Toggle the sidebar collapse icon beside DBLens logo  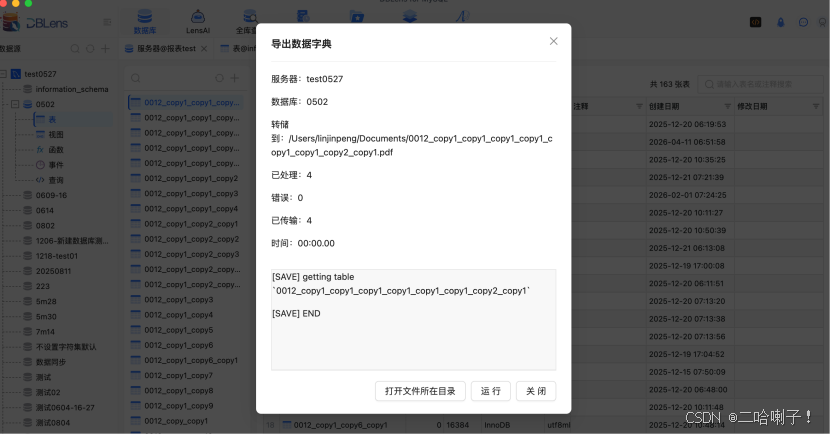click(x=107, y=22)
